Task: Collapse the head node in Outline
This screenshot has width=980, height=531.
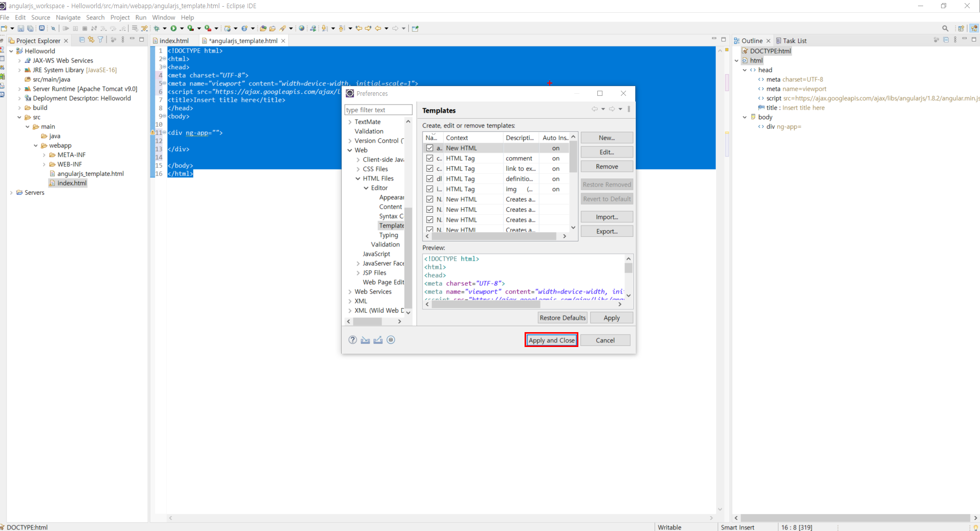Action: [745, 70]
